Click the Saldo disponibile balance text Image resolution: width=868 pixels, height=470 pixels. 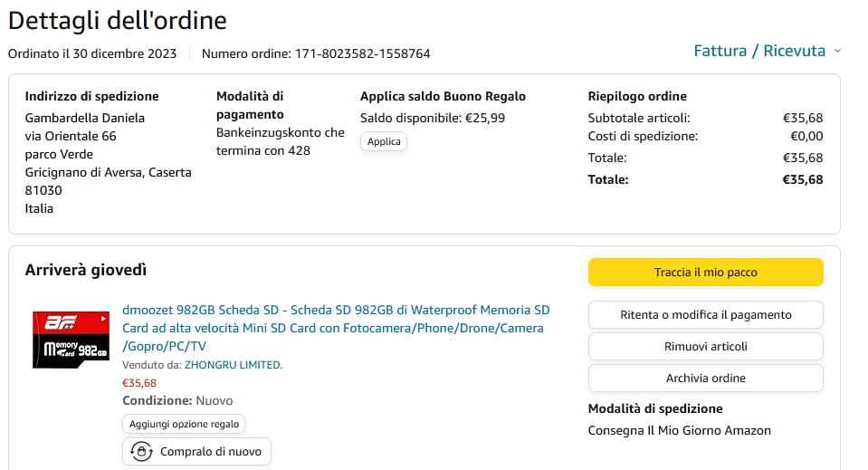[433, 118]
